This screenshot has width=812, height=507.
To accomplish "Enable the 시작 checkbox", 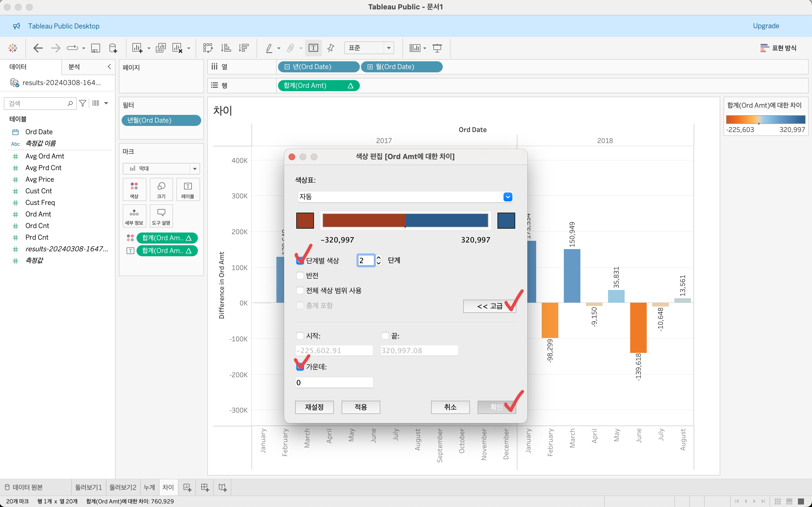I will 300,336.
